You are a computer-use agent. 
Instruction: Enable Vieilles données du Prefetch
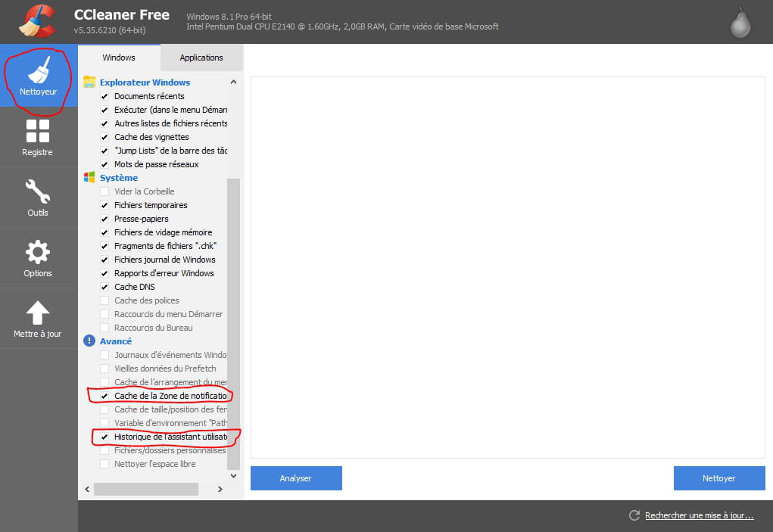tap(104, 369)
